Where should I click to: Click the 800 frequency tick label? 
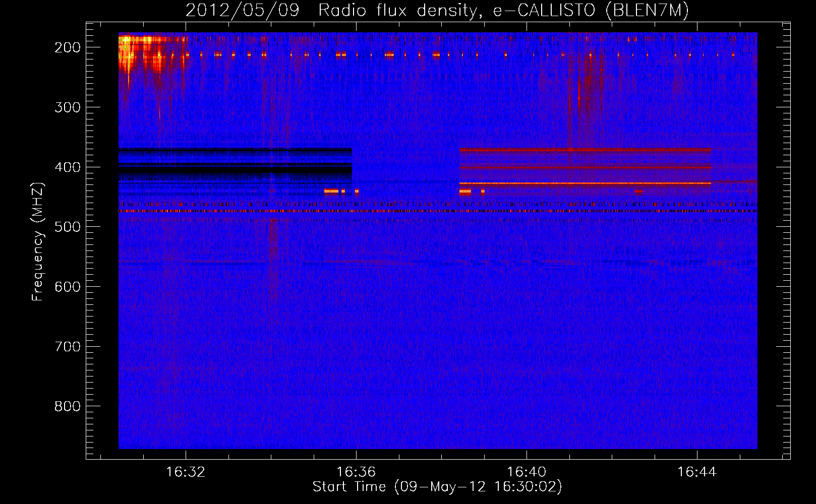68,406
